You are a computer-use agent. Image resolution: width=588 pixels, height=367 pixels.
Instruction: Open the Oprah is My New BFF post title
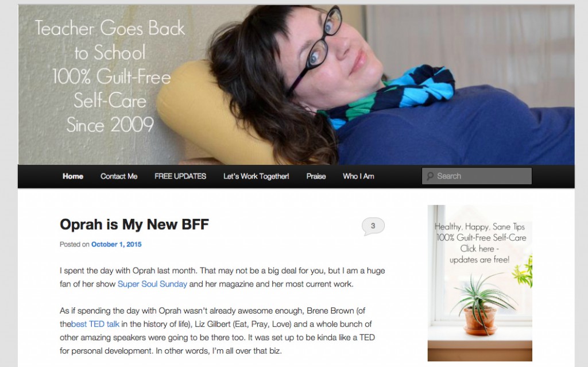pyautogui.click(x=134, y=225)
